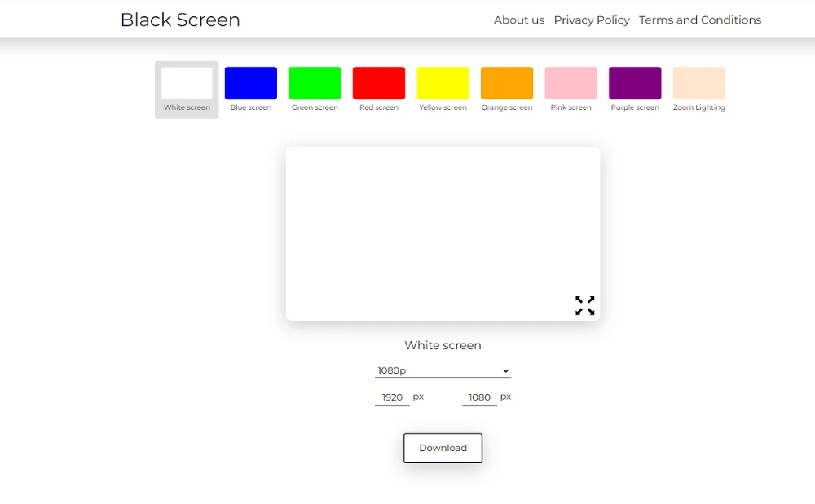Click the Download button
This screenshot has width=815, height=504.
tap(443, 448)
